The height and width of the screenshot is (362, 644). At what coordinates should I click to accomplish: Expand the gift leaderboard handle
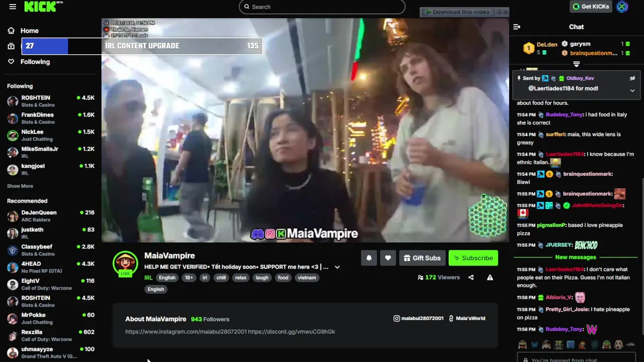coord(577,64)
